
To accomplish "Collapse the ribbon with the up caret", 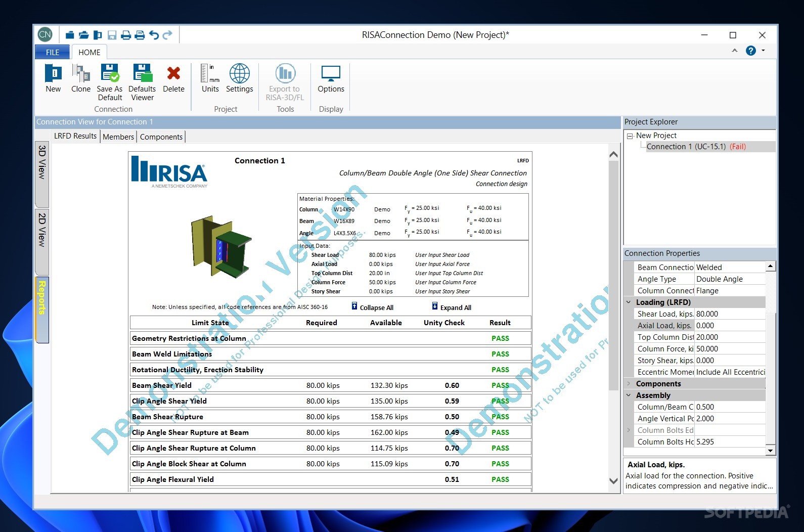I will coord(735,51).
